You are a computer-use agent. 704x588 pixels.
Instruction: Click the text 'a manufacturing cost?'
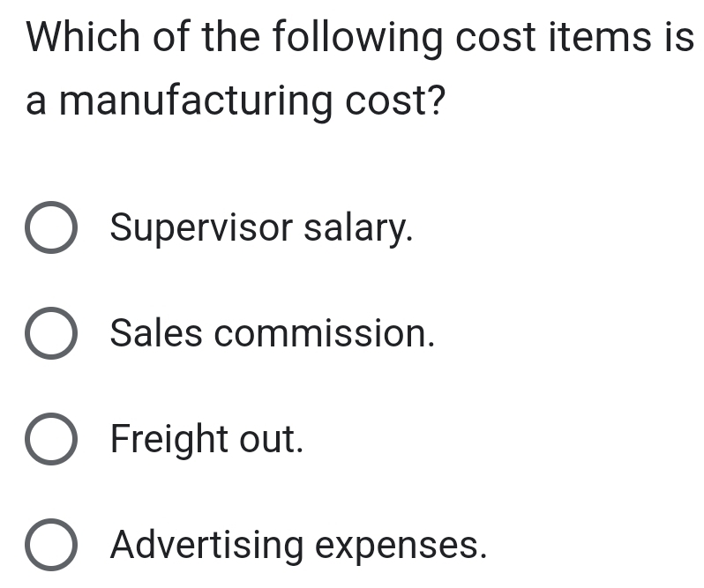tap(236, 101)
